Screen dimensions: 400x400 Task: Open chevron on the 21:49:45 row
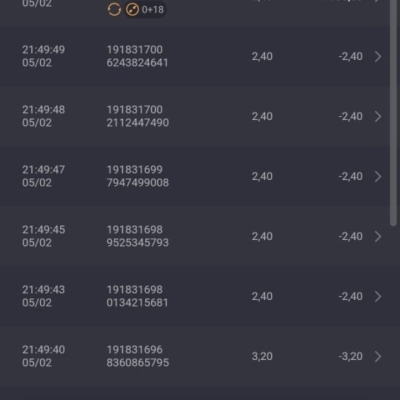coord(378,236)
